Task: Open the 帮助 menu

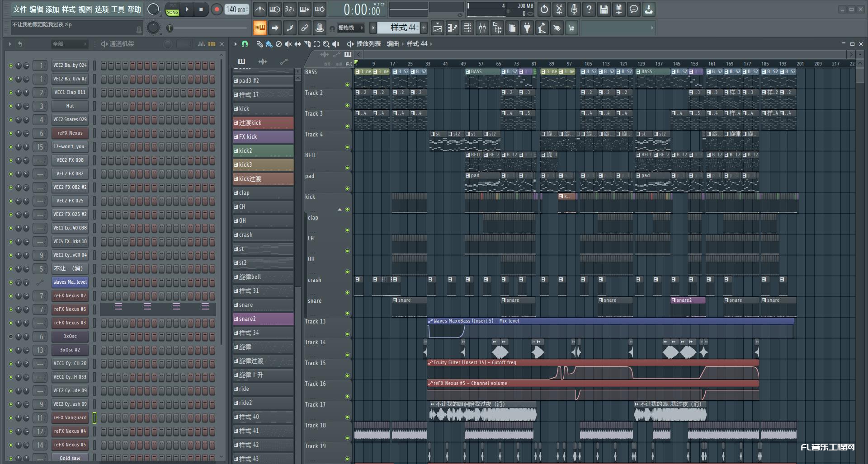Action: (x=134, y=9)
